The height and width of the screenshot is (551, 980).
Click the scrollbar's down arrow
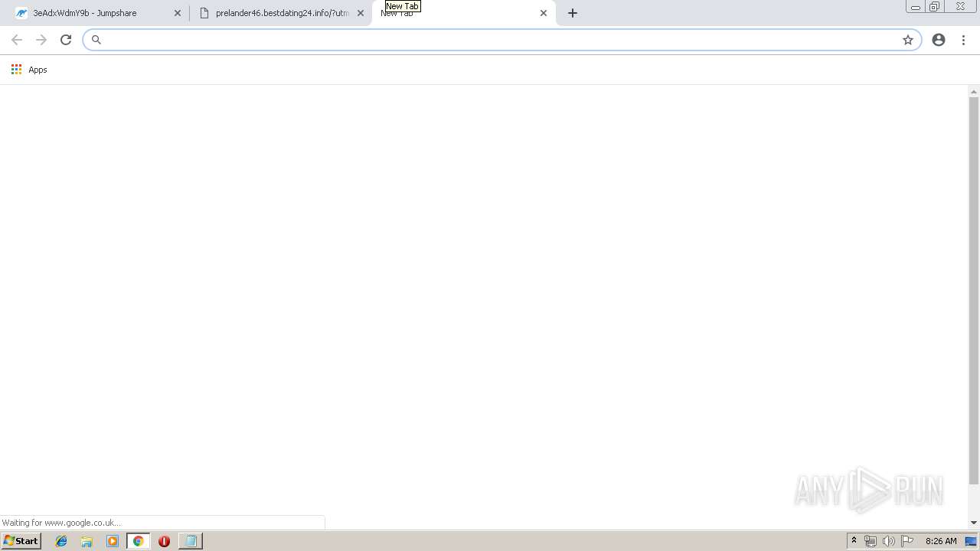[x=974, y=523]
